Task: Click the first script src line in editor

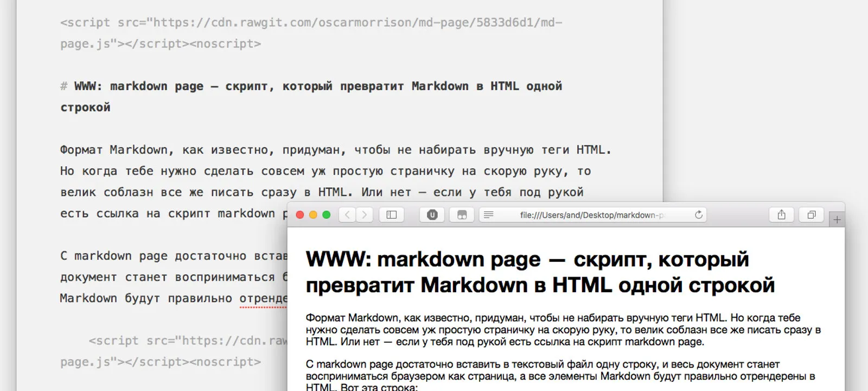Action: click(x=311, y=22)
